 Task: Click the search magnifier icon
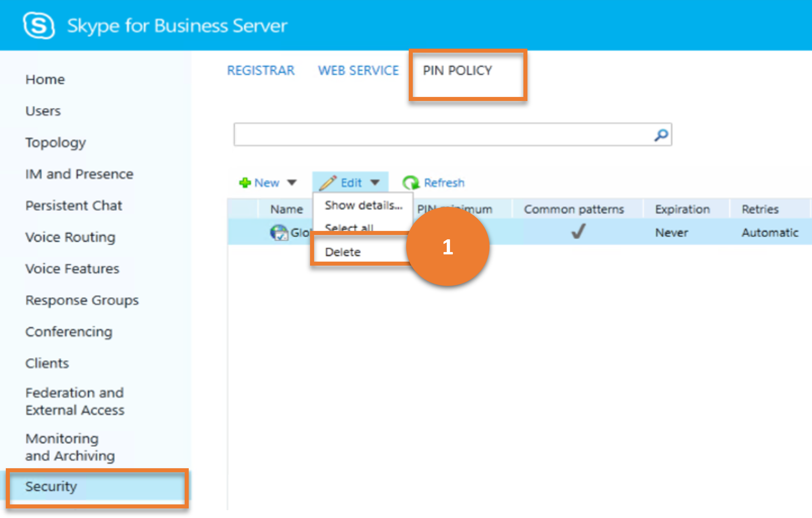pyautogui.click(x=661, y=135)
